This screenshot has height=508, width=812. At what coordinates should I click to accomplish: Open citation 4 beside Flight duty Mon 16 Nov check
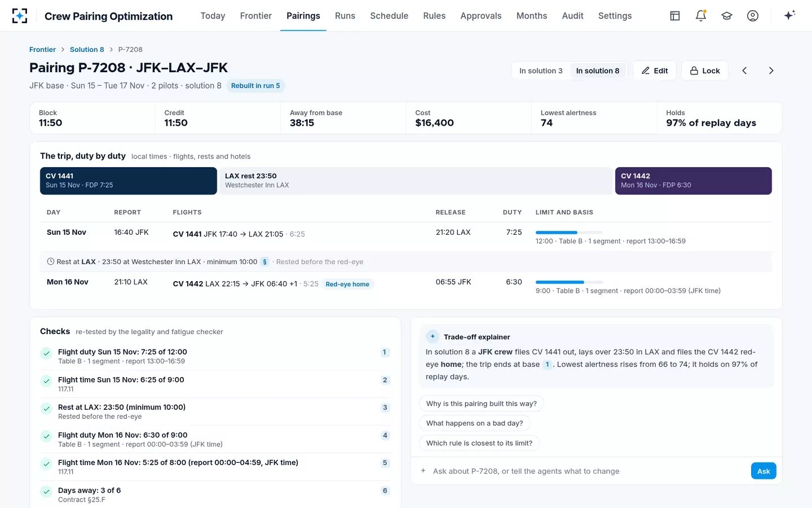coord(385,435)
